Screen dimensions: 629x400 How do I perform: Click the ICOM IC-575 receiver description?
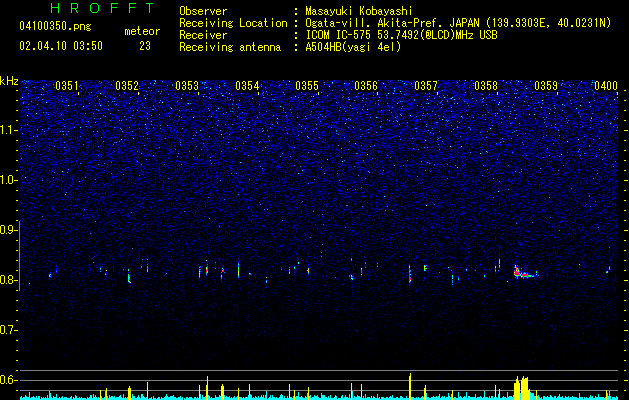(x=401, y=35)
